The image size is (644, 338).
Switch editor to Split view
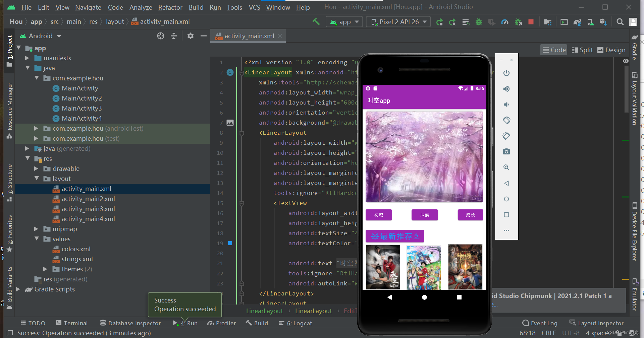click(582, 50)
